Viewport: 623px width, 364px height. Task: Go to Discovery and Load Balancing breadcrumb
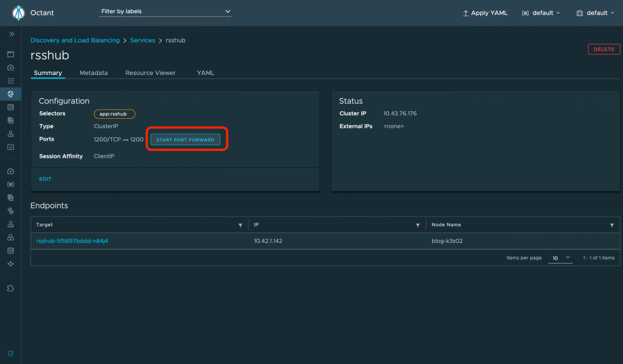click(x=75, y=40)
